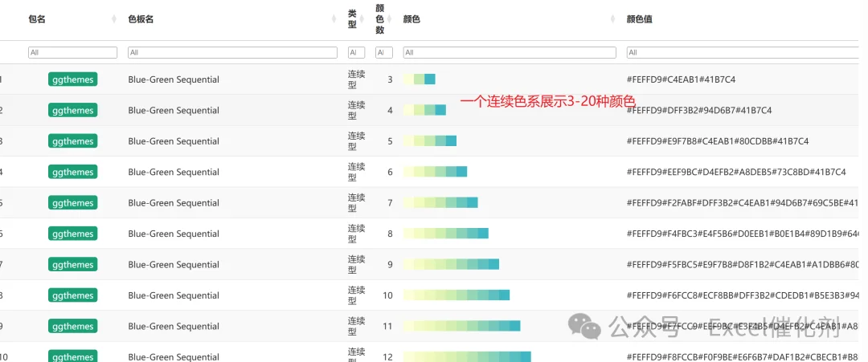Sort by 色板名 using its sort arrows

334,19
